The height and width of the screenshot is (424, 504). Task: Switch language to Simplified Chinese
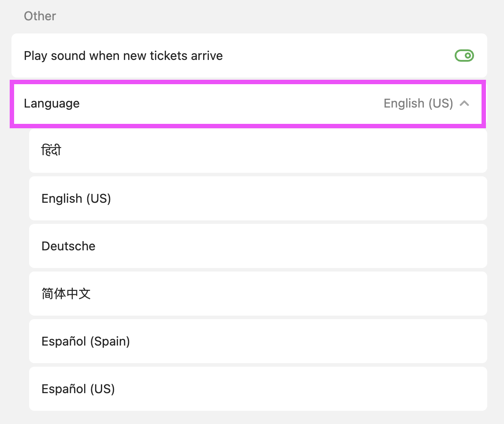66,294
